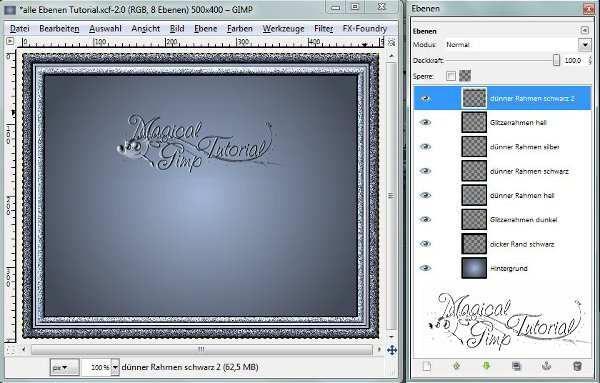
Task: Click the alpha channel lock icon
Action: point(465,76)
